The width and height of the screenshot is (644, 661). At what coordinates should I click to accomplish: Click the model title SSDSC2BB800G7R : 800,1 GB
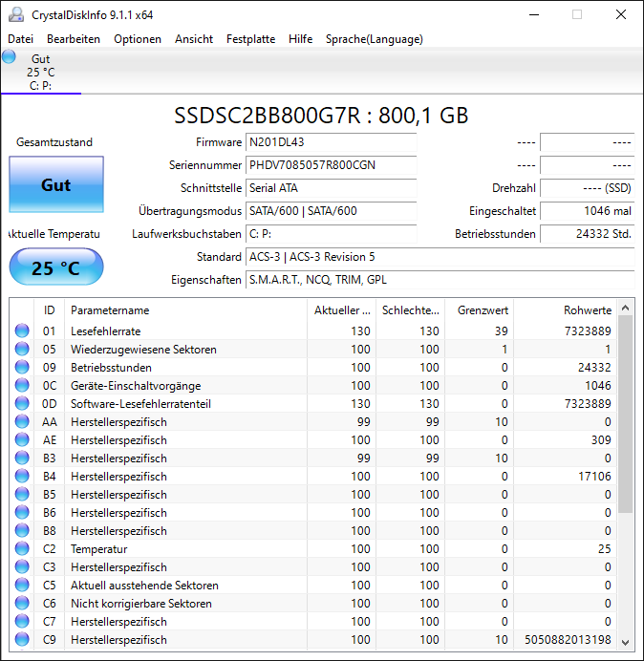click(x=321, y=115)
